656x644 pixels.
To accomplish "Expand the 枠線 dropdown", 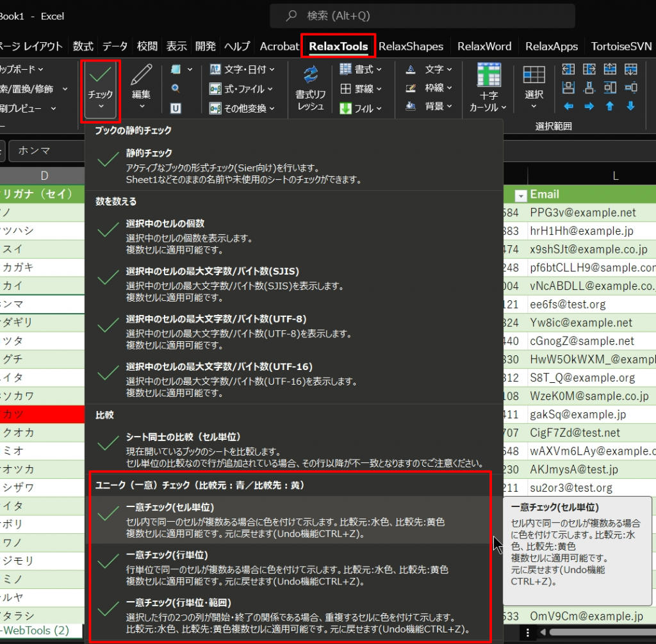I will tap(429, 88).
